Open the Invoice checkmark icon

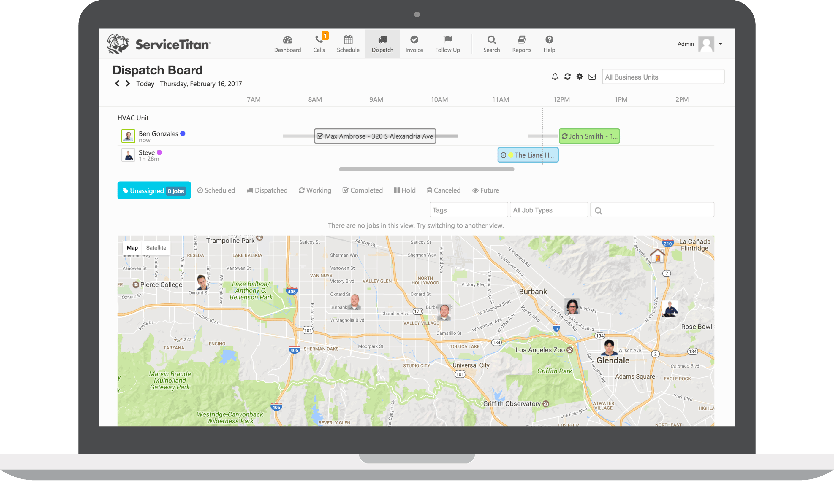[x=414, y=40]
